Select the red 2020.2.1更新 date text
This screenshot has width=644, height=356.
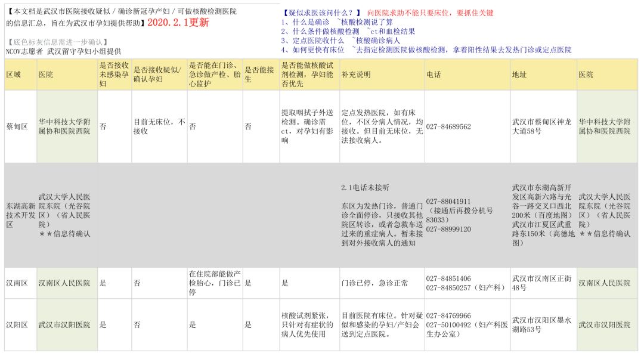pyautogui.click(x=178, y=22)
